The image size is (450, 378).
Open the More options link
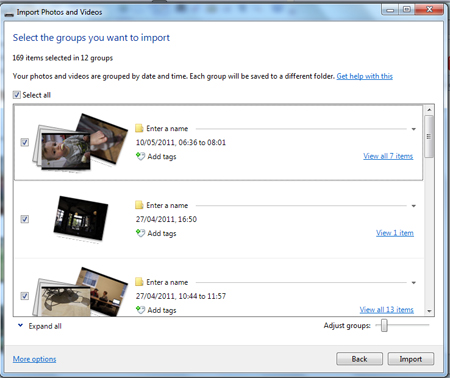pyautogui.click(x=34, y=359)
